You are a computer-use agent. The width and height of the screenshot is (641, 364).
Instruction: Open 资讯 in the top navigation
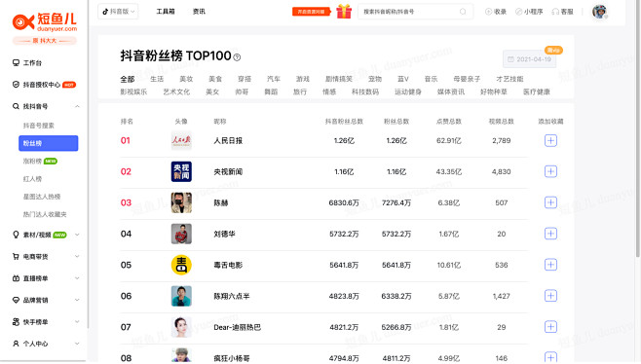click(199, 12)
